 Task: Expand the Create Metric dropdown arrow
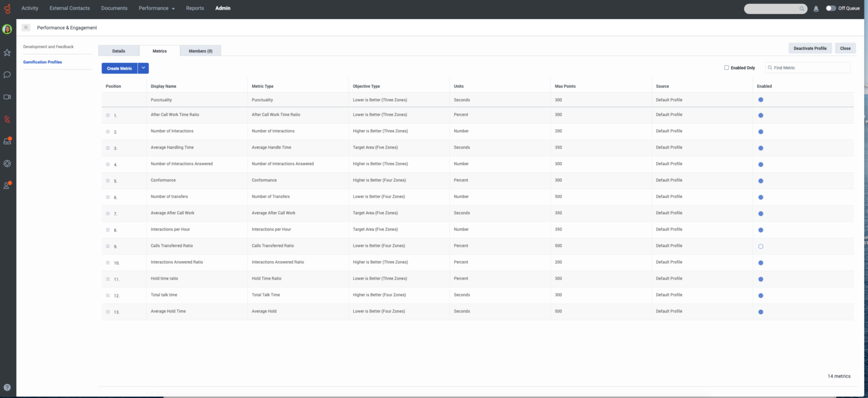pos(144,68)
